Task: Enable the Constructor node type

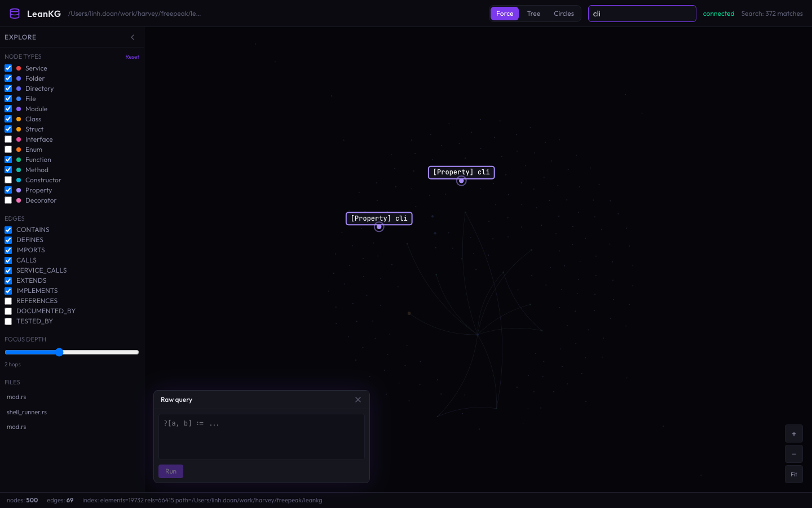Action: coord(8,180)
